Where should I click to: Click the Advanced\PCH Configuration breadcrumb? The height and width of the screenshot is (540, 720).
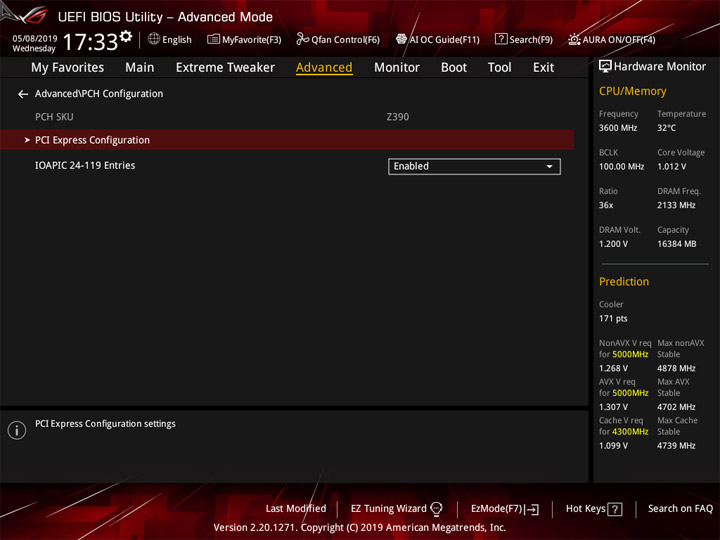pos(99,94)
